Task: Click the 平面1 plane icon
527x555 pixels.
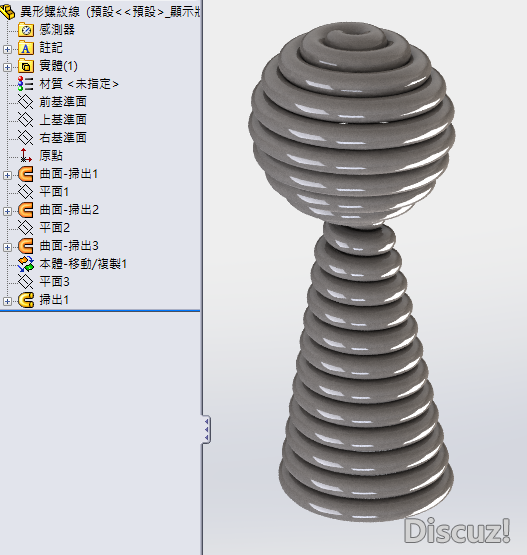Action: tap(26, 192)
